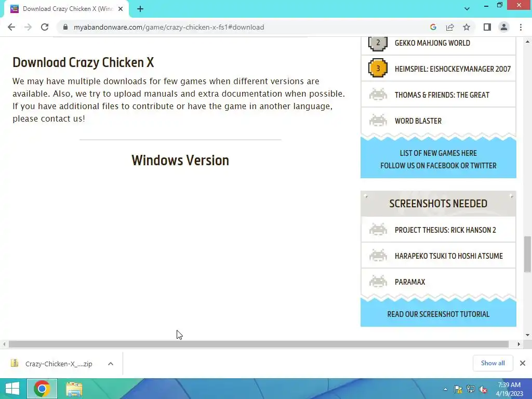
Task: Click invader icon beside Word Blaster
Action: coord(378,121)
